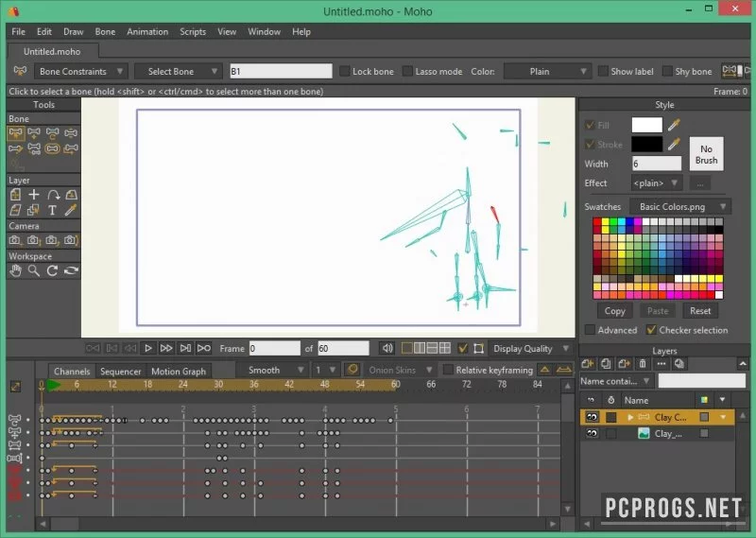
Task: Click the Paste style button
Action: (658, 311)
